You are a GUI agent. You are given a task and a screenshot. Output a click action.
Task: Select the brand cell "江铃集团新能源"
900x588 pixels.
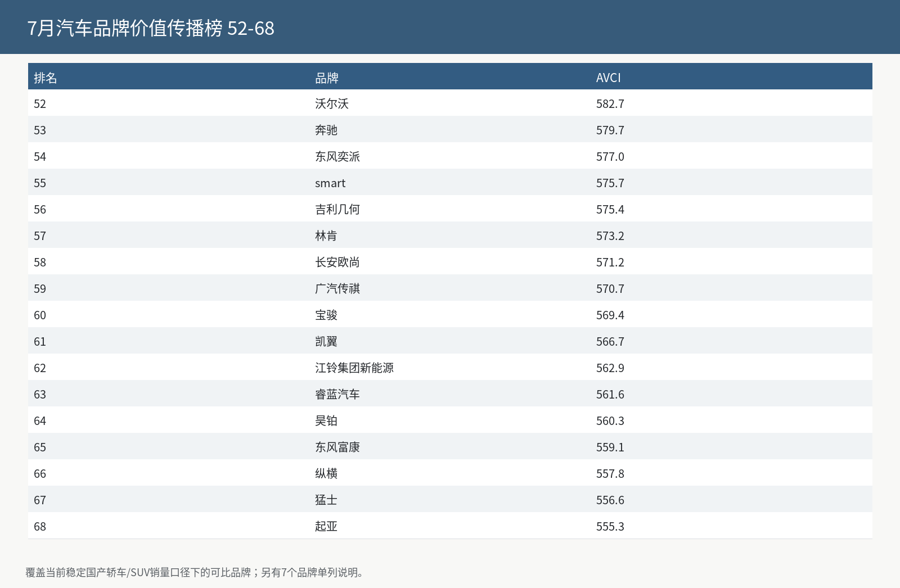354,368
